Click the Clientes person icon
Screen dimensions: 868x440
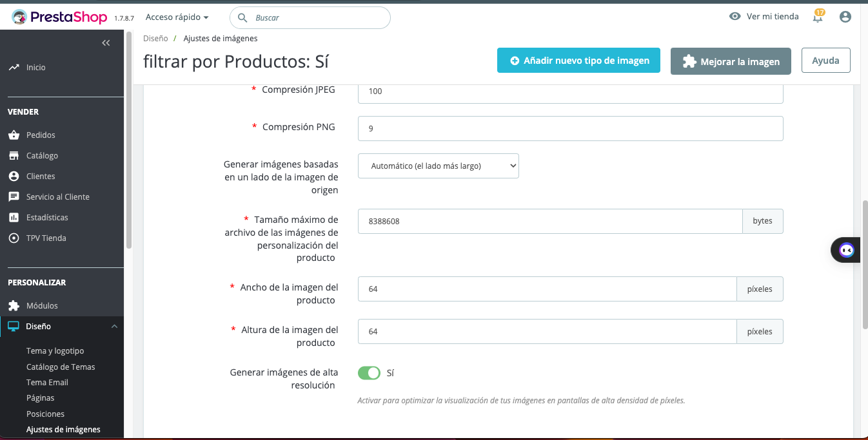[14, 177]
